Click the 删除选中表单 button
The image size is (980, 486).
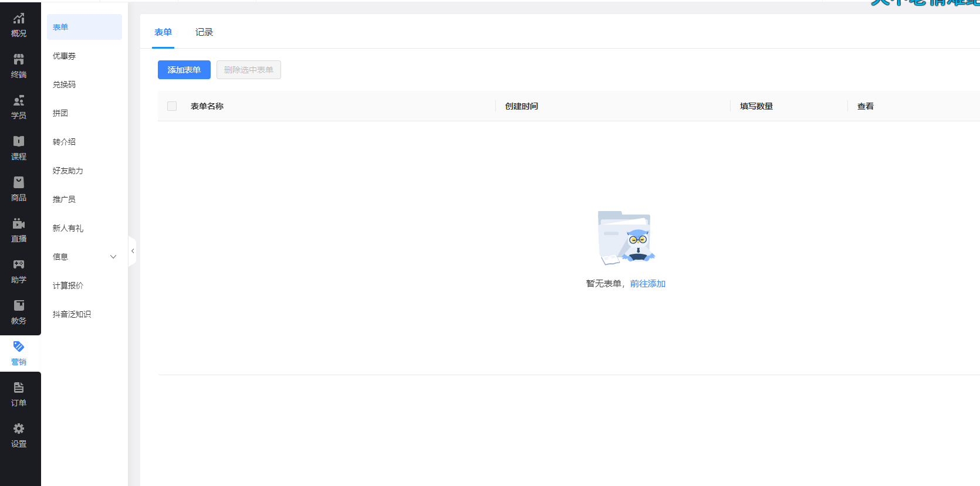[x=249, y=70]
